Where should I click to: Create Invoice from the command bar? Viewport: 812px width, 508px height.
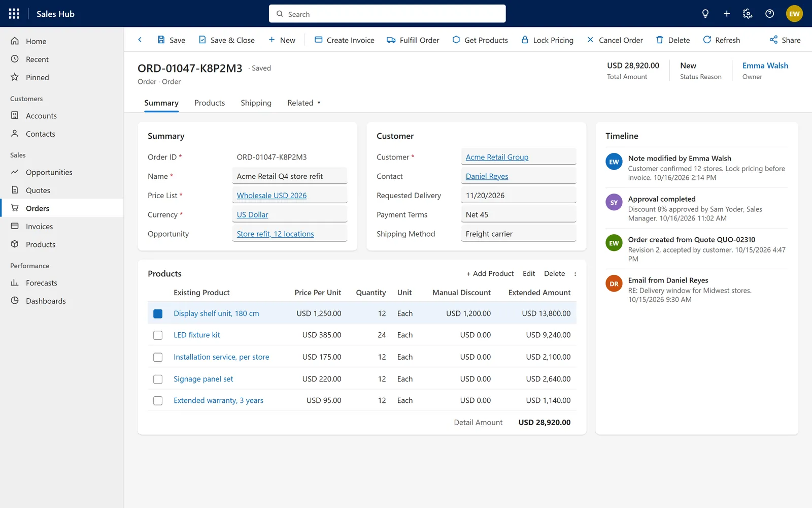[344, 40]
